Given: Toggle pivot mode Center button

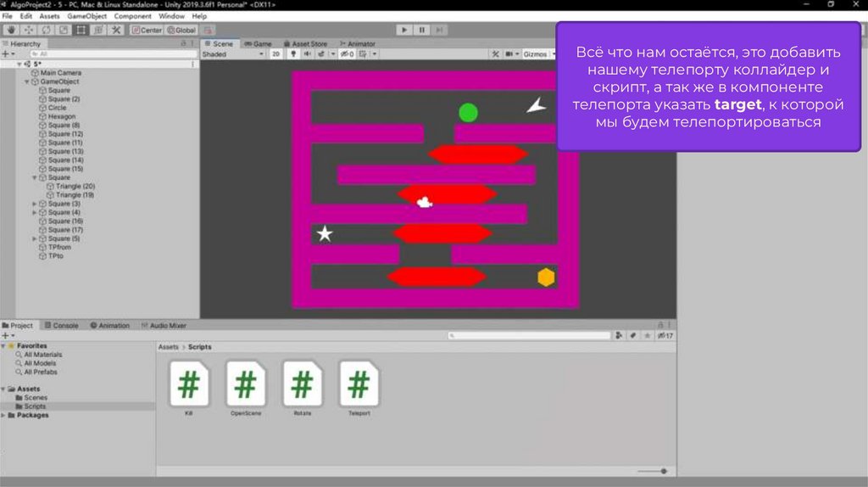Looking at the screenshot, I should pos(147,30).
